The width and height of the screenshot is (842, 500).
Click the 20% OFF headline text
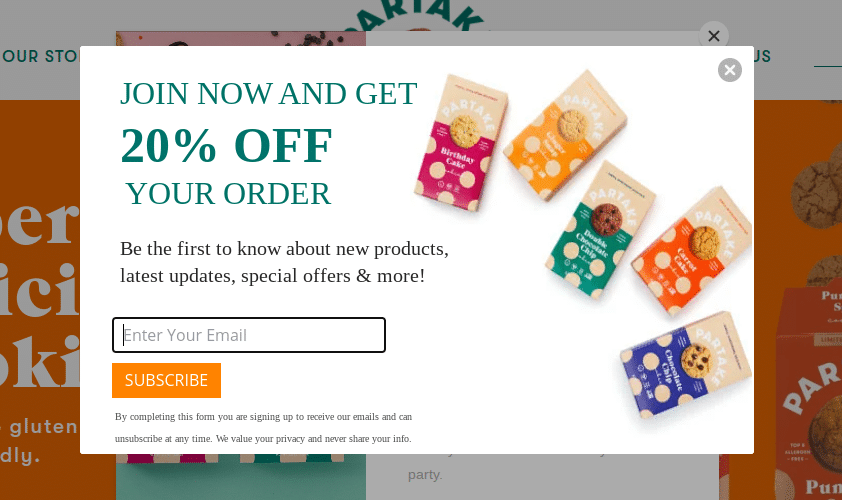tap(226, 146)
